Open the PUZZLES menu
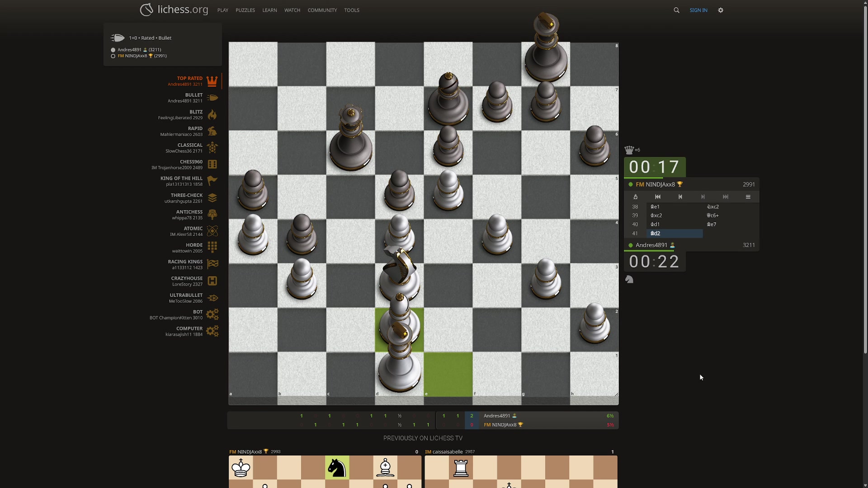This screenshot has width=868, height=488. coord(245,10)
